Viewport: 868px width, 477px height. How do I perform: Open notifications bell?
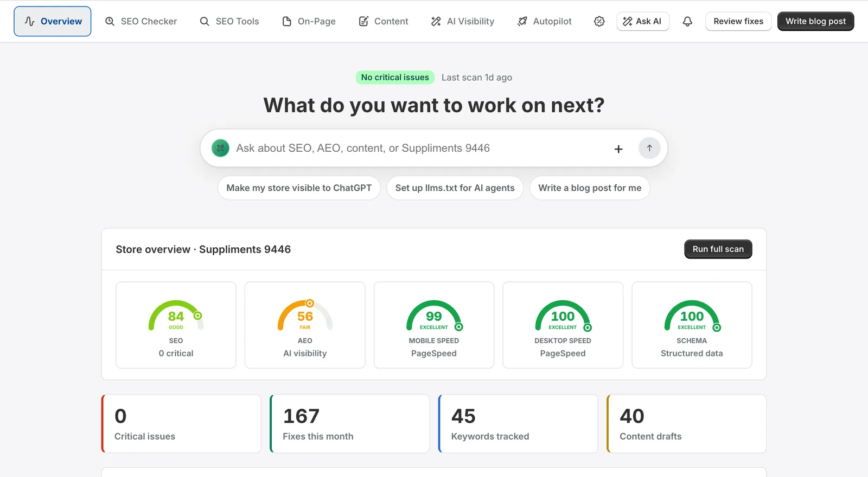point(687,21)
